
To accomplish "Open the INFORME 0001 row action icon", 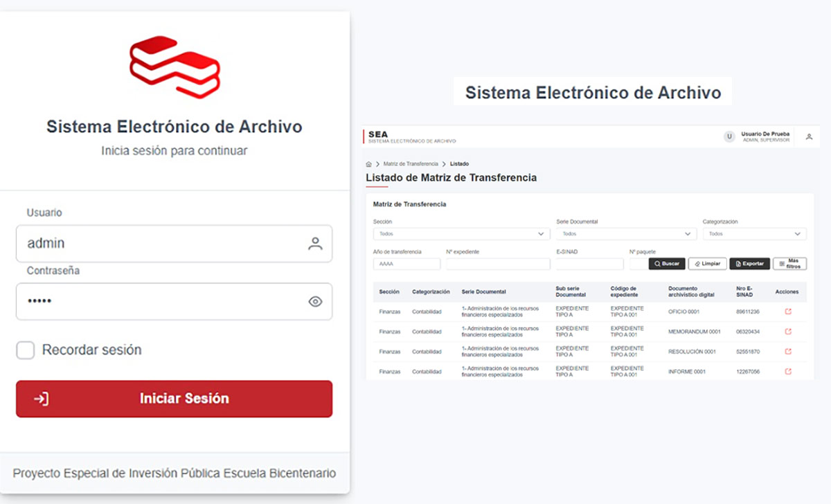I will pos(787,372).
